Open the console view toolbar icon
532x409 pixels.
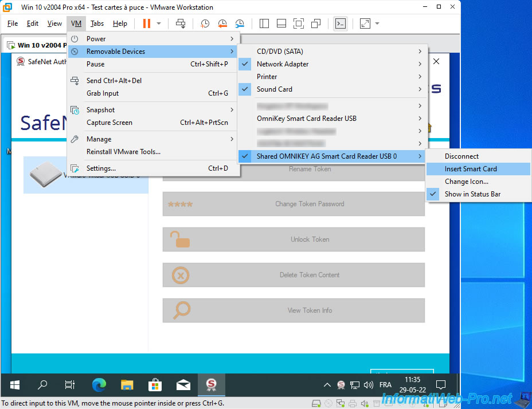(341, 23)
